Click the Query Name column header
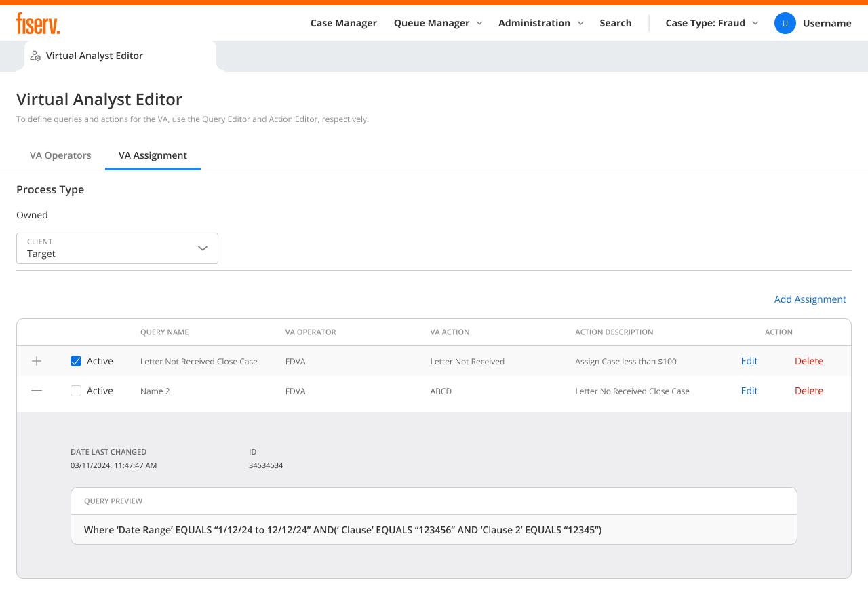The width and height of the screenshot is (868, 595). 165,332
